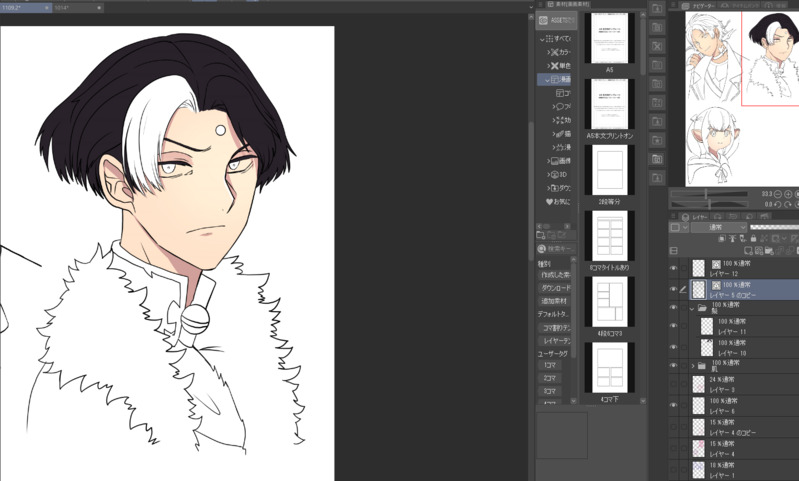
Task: Expand the カラー material category
Action: (x=549, y=52)
